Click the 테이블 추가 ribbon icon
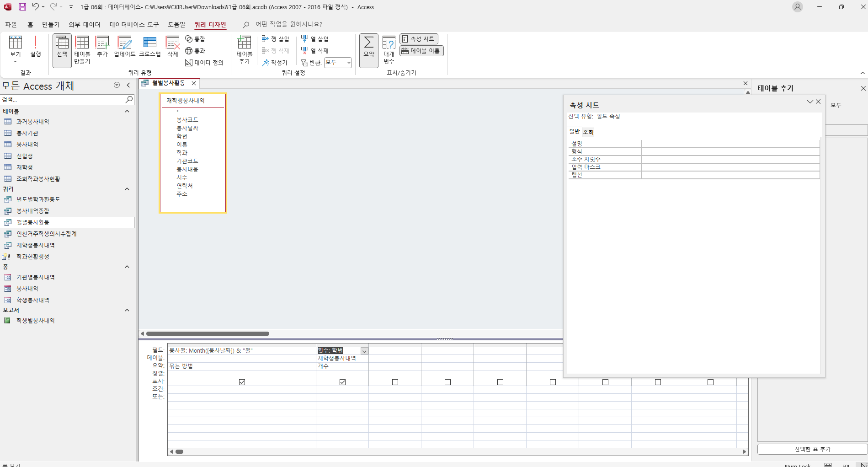Image resolution: width=868 pixels, height=467 pixels. [x=245, y=49]
